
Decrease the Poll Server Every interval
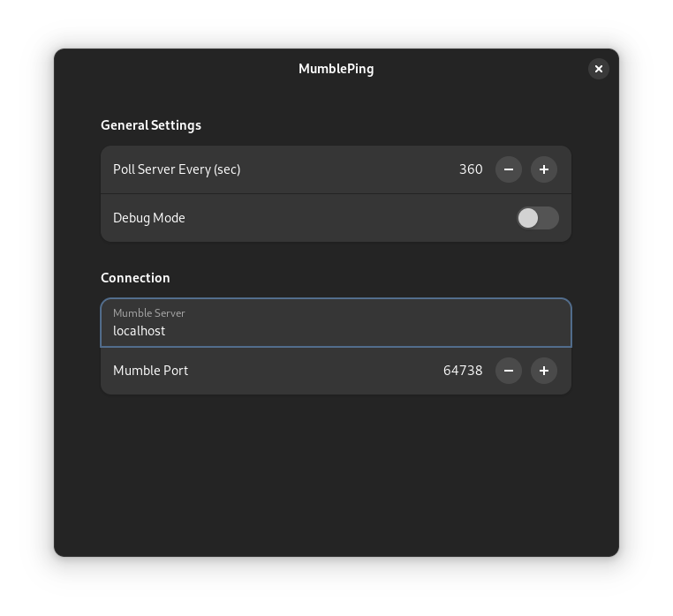pos(509,169)
